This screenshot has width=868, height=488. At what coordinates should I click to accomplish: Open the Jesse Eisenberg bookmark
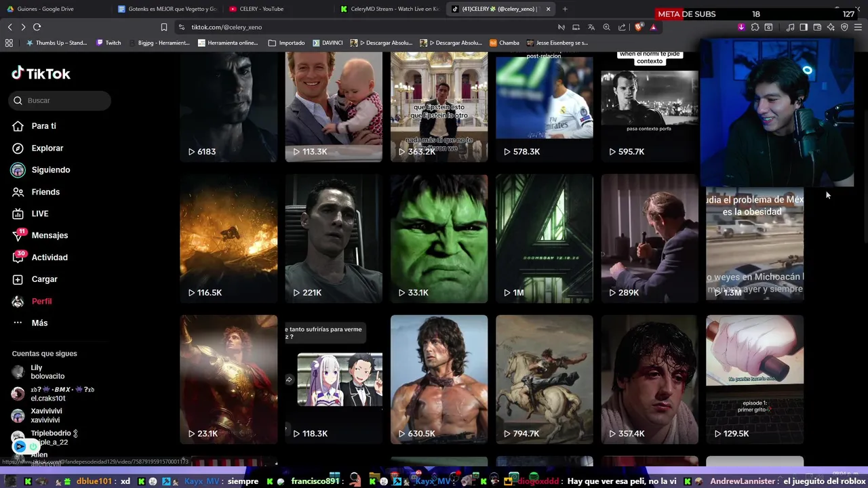click(x=557, y=43)
